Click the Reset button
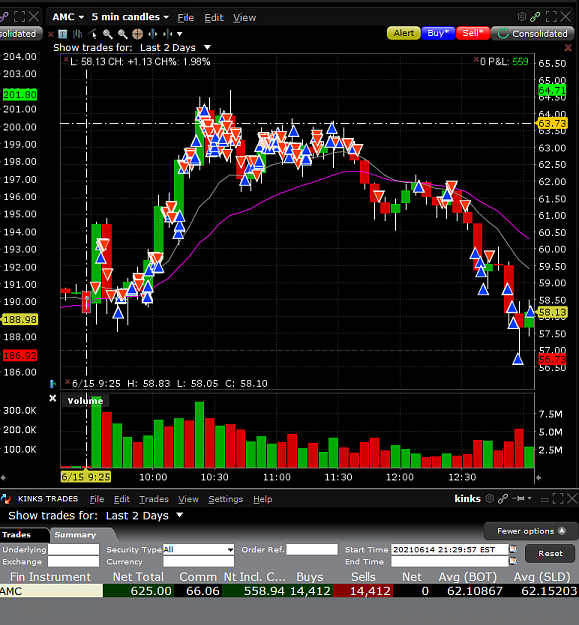Viewport: 579px width, 625px height. point(550,553)
